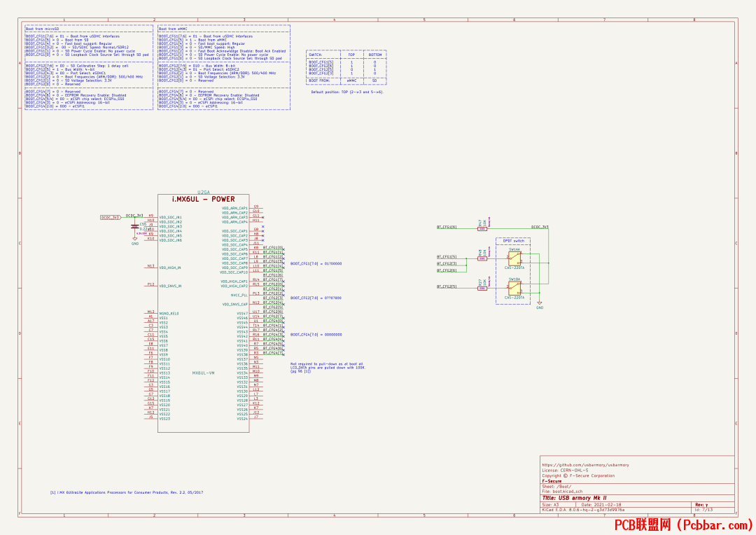The width and height of the screenshot is (756, 535).
Task: Click the BT_CFG1[5] net label near R48
Action: pyautogui.click(x=447, y=256)
